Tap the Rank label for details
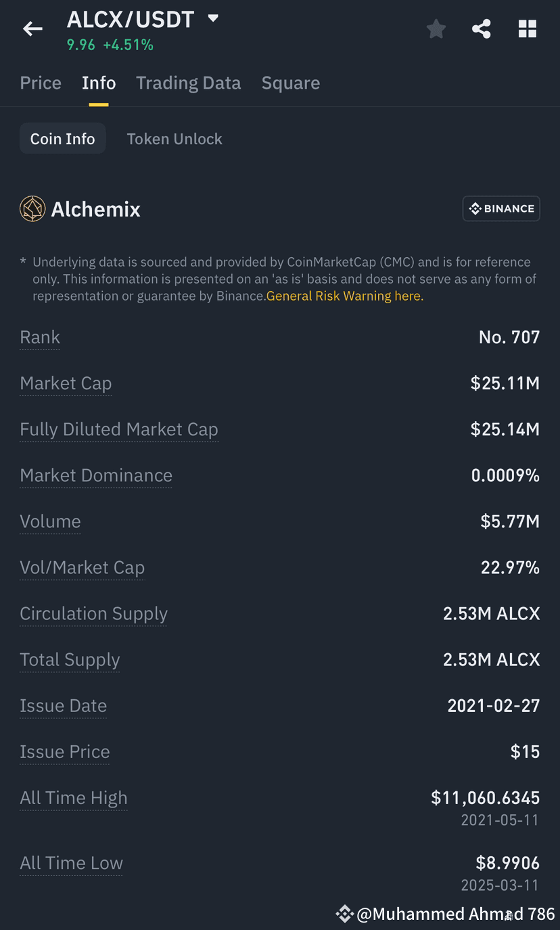560x930 pixels. (40, 337)
